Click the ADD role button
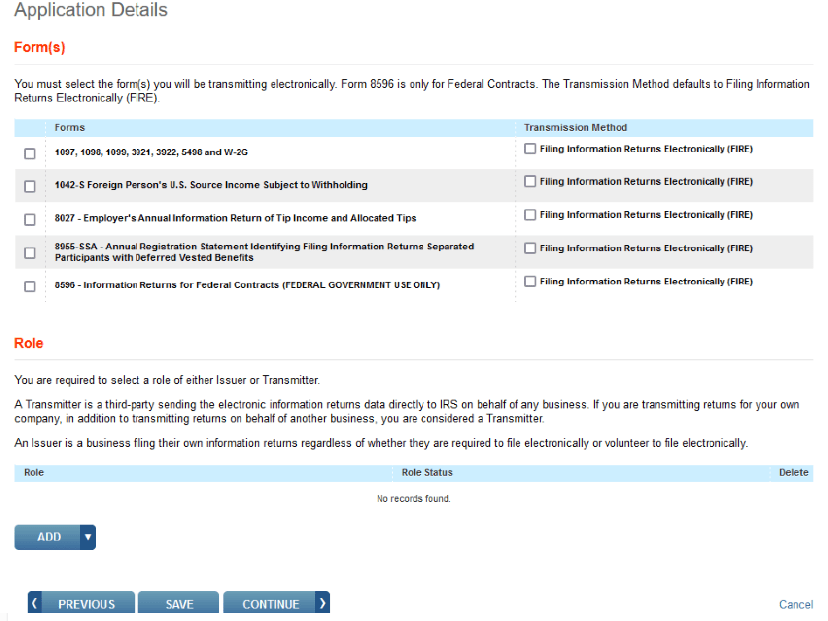828x621 pixels. [x=48, y=537]
